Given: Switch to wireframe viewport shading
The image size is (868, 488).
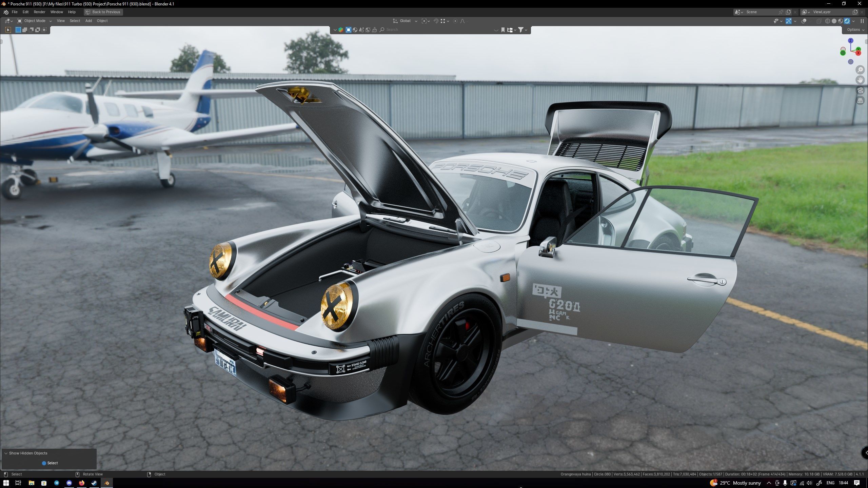Looking at the screenshot, I should click(828, 21).
